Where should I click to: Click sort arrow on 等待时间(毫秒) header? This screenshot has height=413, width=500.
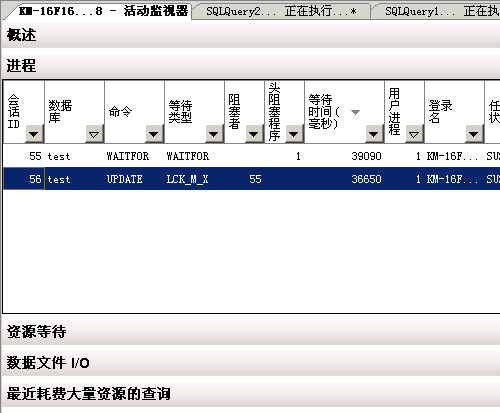pos(356,112)
